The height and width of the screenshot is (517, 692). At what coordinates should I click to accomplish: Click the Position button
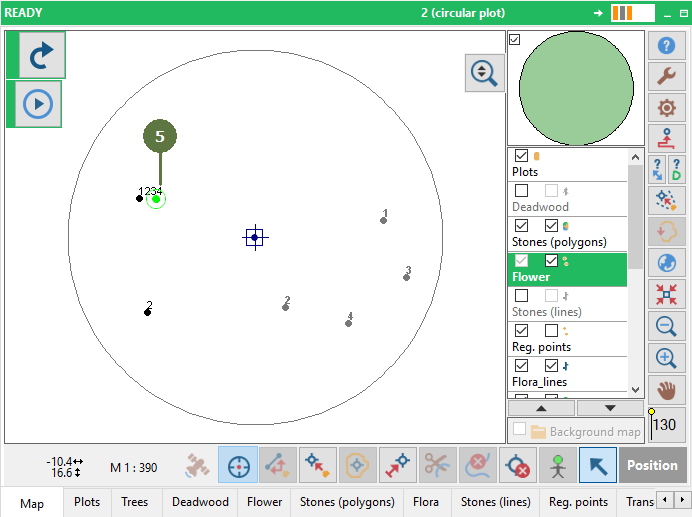pyautogui.click(x=652, y=465)
